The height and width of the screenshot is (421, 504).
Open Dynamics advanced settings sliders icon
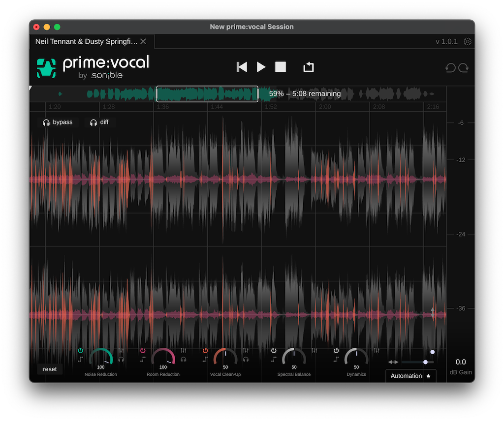[377, 350]
